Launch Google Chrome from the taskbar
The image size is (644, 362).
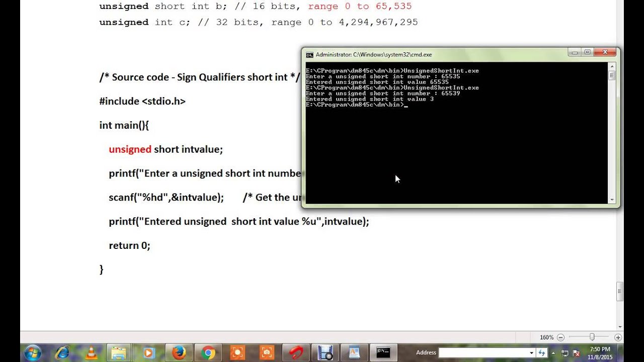[208, 353]
